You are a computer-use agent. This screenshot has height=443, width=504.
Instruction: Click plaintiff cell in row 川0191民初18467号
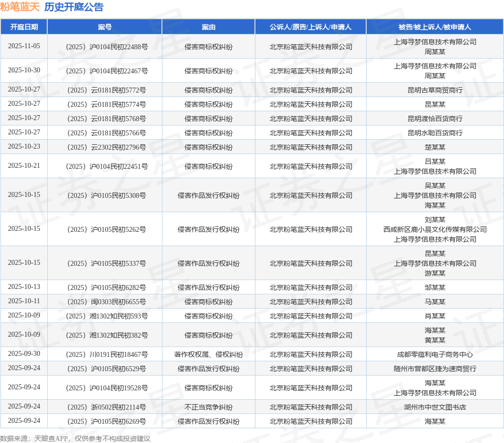click(x=311, y=354)
